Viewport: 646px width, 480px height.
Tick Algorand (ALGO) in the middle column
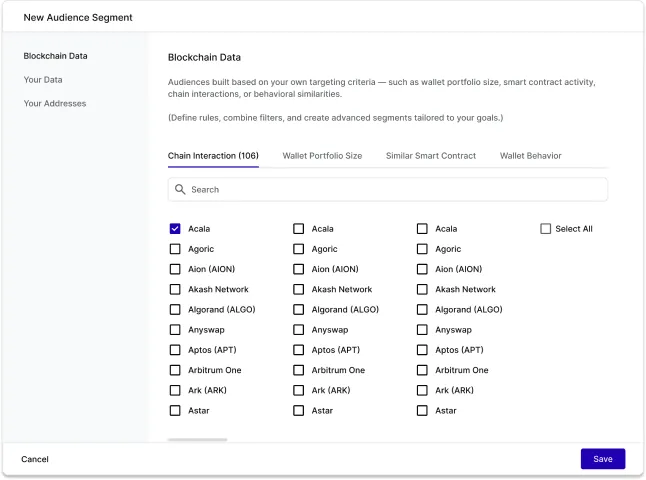click(x=299, y=309)
